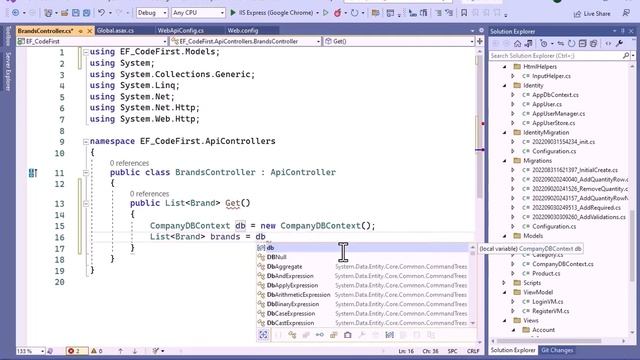Select InputHelper.cs file
The width and height of the screenshot is (640, 360).
(551, 76)
